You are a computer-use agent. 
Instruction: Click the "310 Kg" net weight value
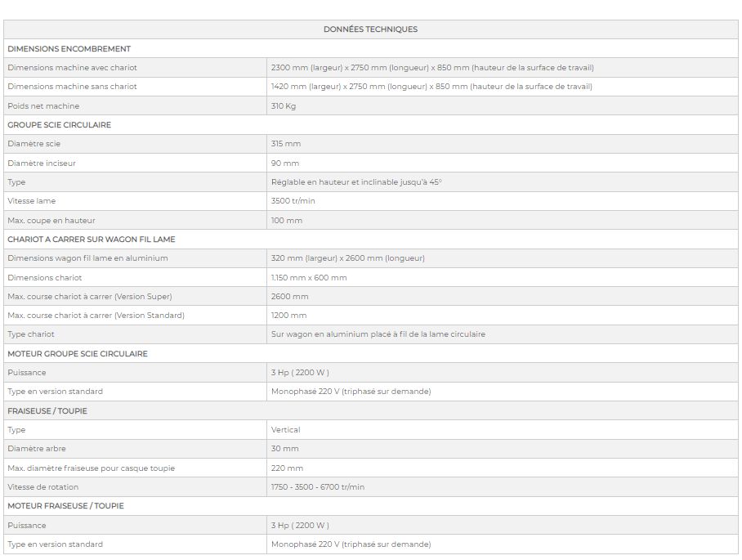[x=284, y=106]
